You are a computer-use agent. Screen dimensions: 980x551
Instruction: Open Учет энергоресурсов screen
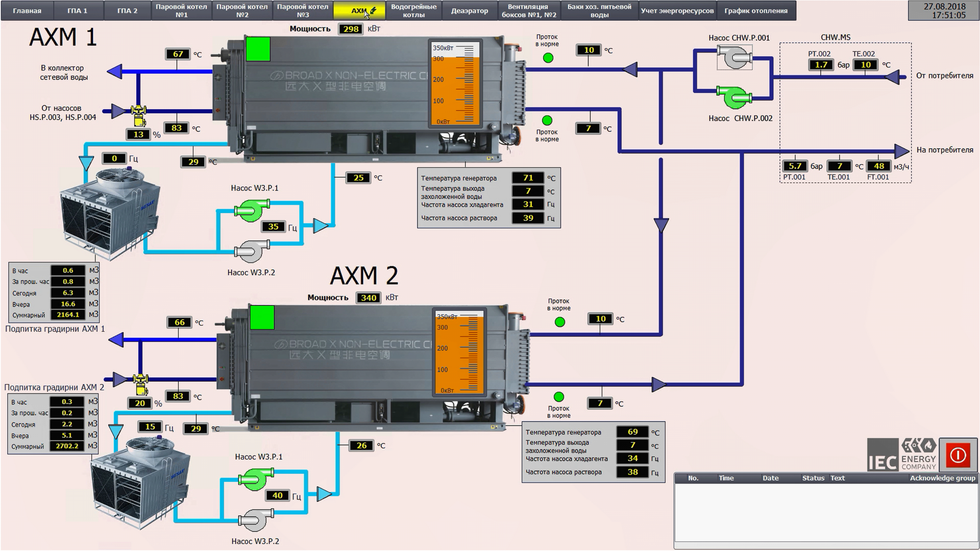coord(677,11)
